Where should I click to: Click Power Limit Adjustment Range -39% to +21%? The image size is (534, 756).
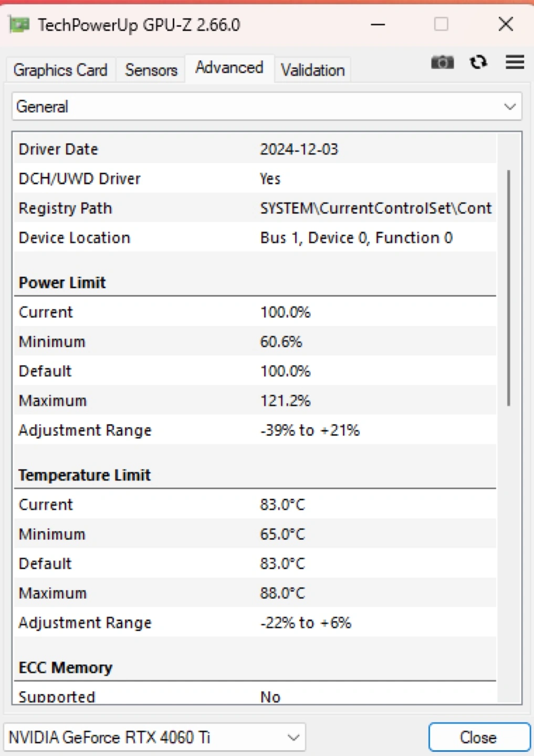click(x=310, y=430)
